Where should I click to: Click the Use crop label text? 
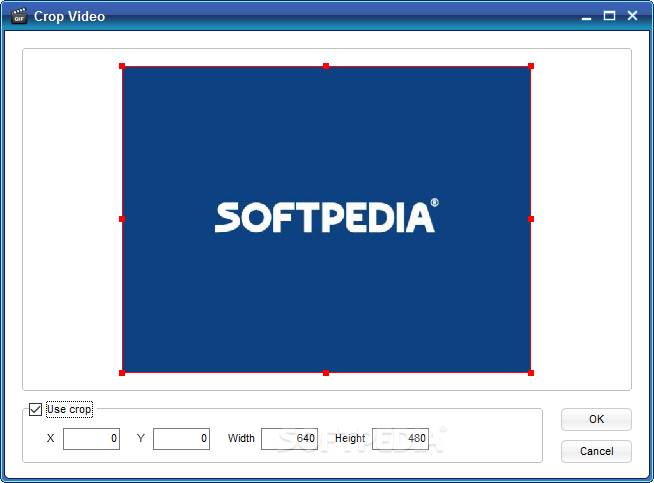tap(69, 410)
